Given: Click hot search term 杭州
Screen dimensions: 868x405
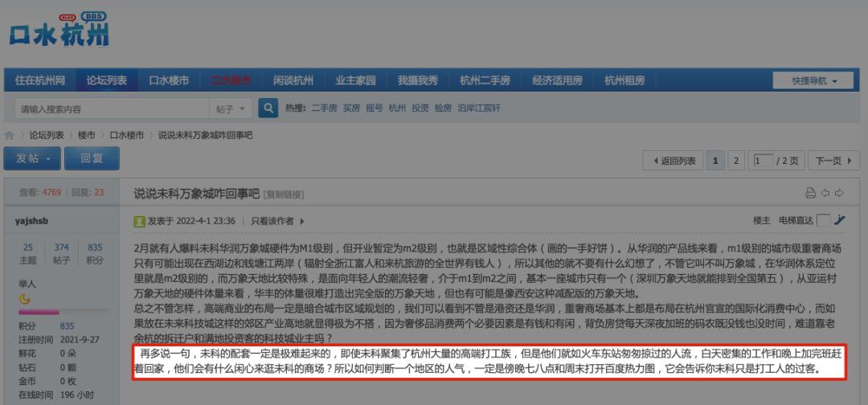Looking at the screenshot, I should [x=397, y=108].
